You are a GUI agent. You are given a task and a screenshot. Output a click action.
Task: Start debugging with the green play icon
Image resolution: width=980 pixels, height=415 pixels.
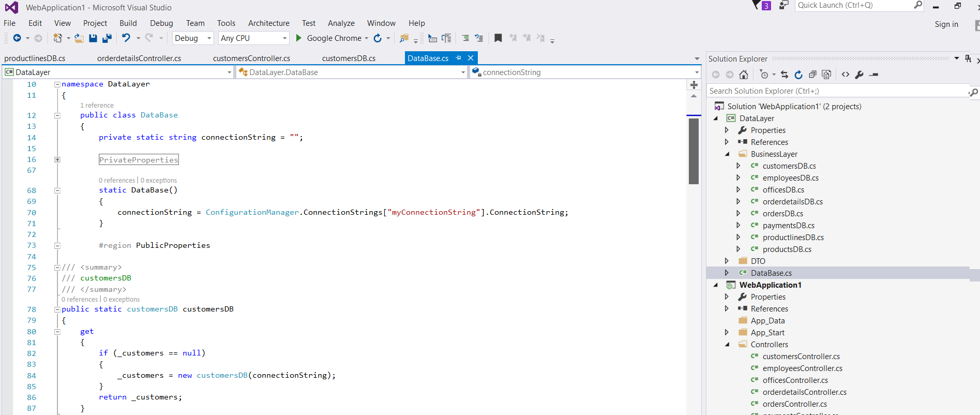[298, 38]
